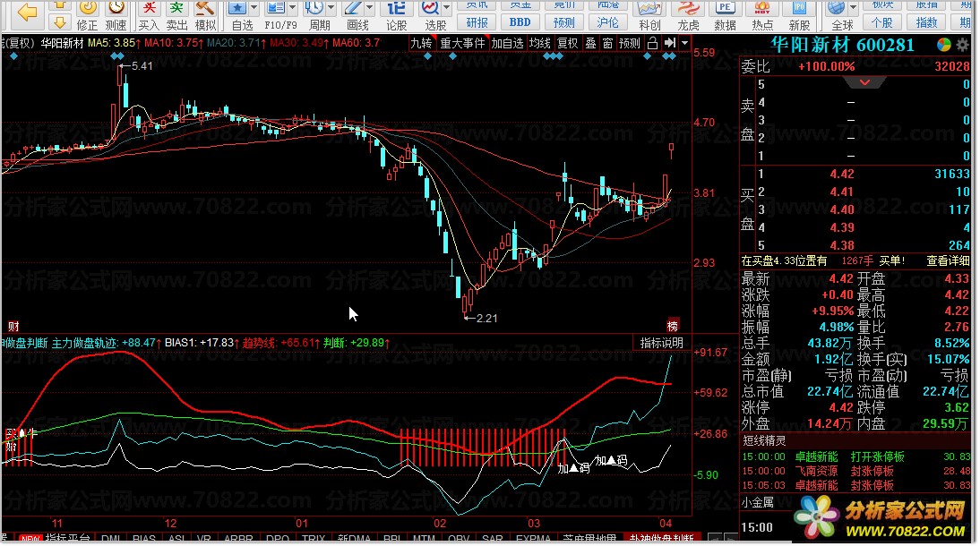Open the gear settings icon
Screen dimensions: 980x546
tap(962, 45)
